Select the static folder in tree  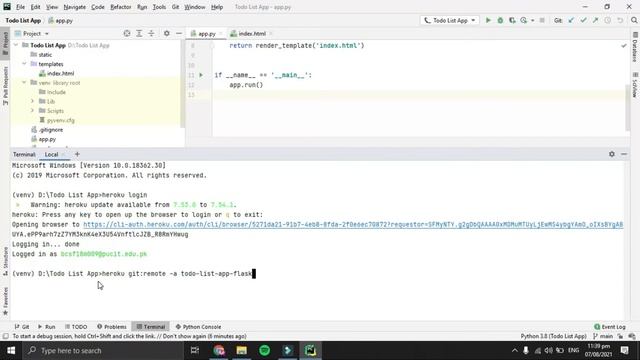click(x=45, y=54)
